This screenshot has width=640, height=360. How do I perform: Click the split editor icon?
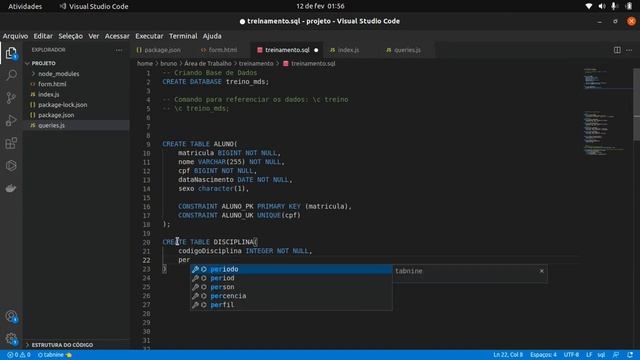pos(617,50)
